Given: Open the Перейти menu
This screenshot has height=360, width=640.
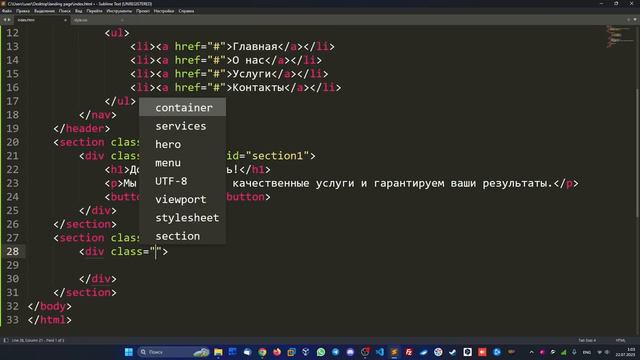Looking at the screenshot, I should tap(94, 11).
